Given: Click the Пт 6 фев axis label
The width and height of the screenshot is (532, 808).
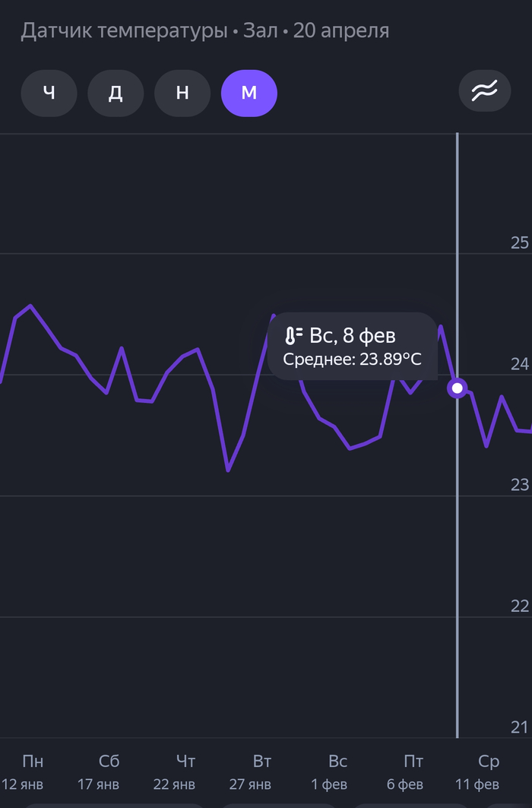Looking at the screenshot, I should pos(405,772).
